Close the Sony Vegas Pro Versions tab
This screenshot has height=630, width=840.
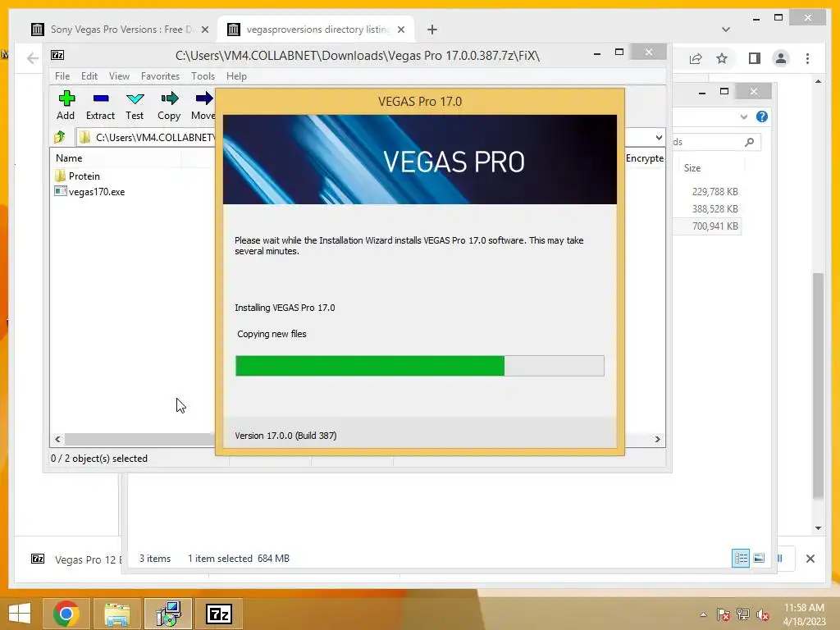[204, 30]
